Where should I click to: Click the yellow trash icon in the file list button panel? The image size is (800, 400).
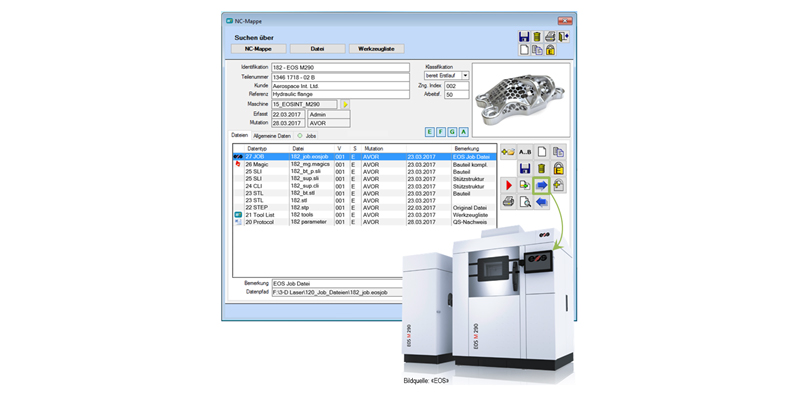click(542, 168)
